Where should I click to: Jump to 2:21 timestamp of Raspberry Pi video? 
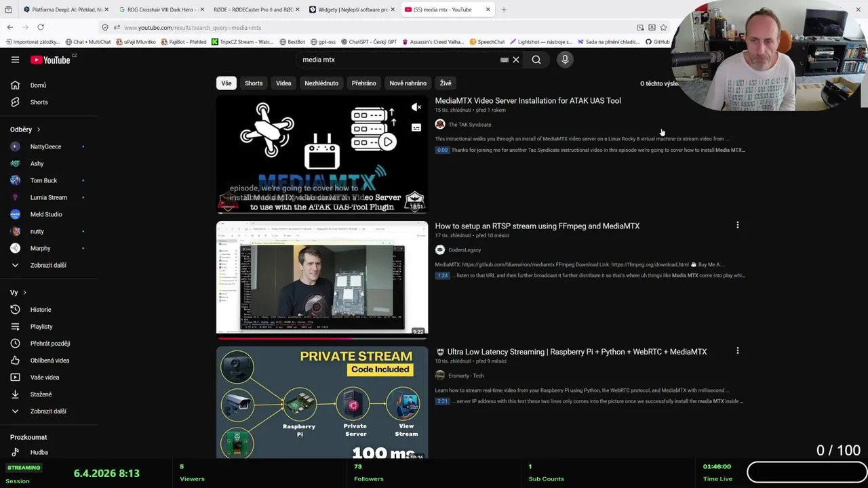pyautogui.click(x=442, y=401)
